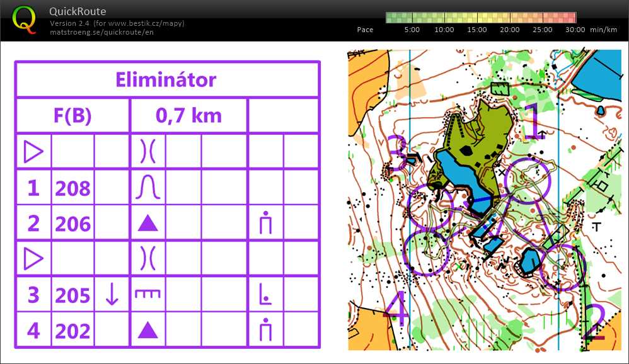Click the QuickRoute Q logo
629x364 pixels.
pyautogui.click(x=25, y=20)
